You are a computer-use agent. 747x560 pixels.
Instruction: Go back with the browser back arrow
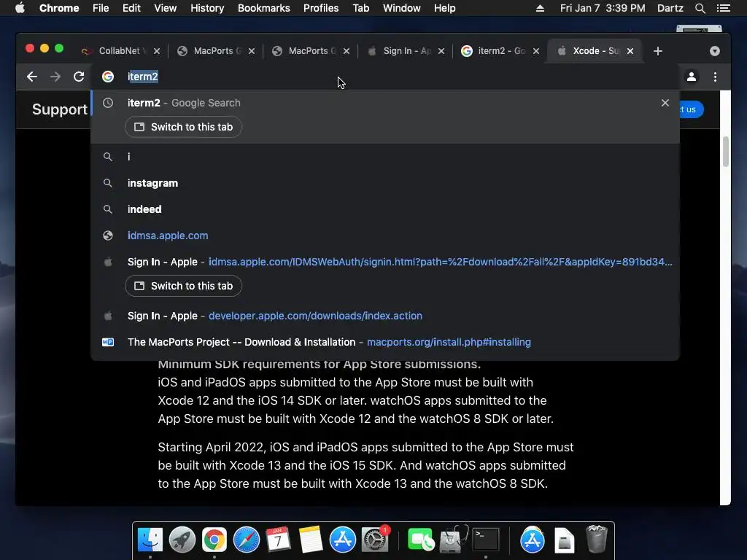[32, 77]
